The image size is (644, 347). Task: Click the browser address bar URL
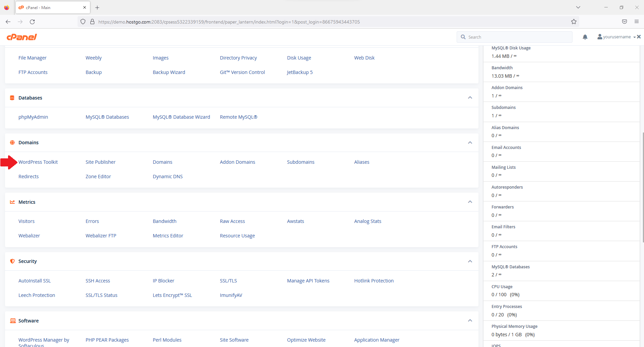pyautogui.click(x=228, y=22)
